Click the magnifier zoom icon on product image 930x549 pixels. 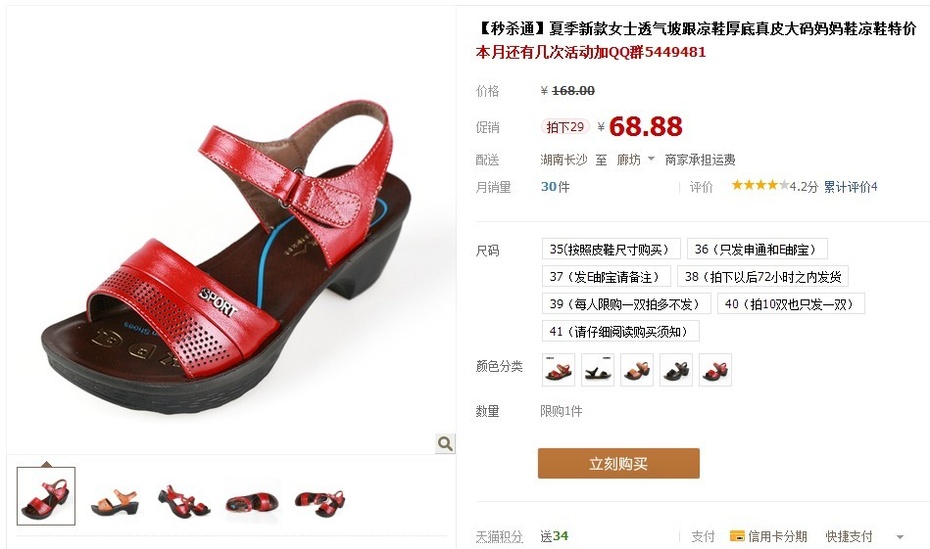tap(445, 443)
